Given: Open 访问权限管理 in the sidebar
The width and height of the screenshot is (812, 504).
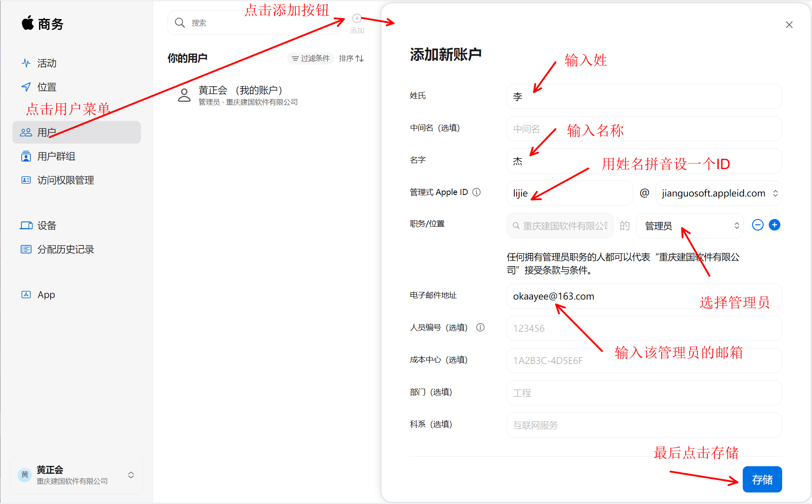Looking at the screenshot, I should (76, 180).
